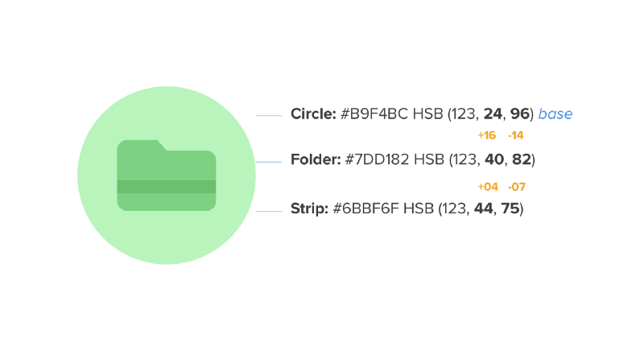Click the bold "Circle:" label
Screen dimensions: 644x351
[313, 114]
